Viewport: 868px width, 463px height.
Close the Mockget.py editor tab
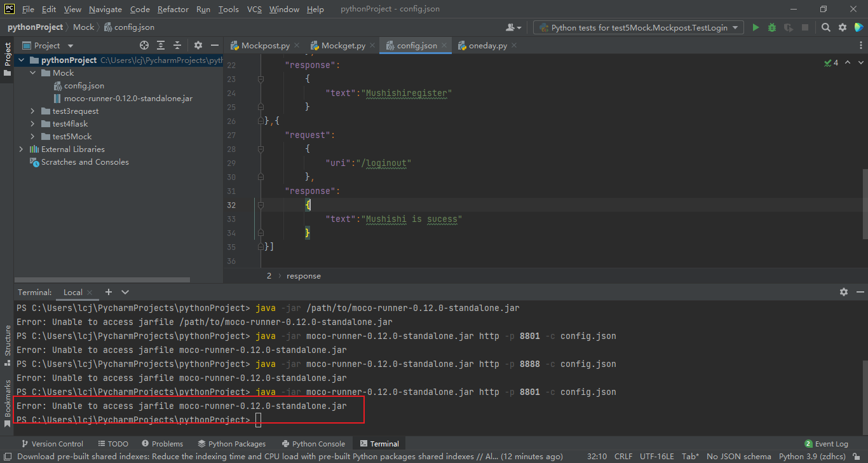click(373, 46)
